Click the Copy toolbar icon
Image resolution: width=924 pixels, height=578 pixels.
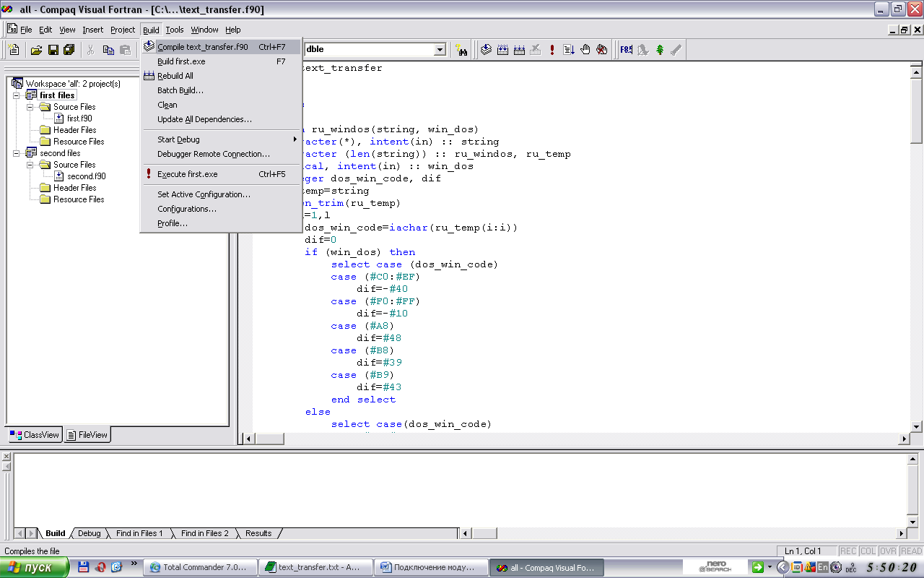pos(108,50)
